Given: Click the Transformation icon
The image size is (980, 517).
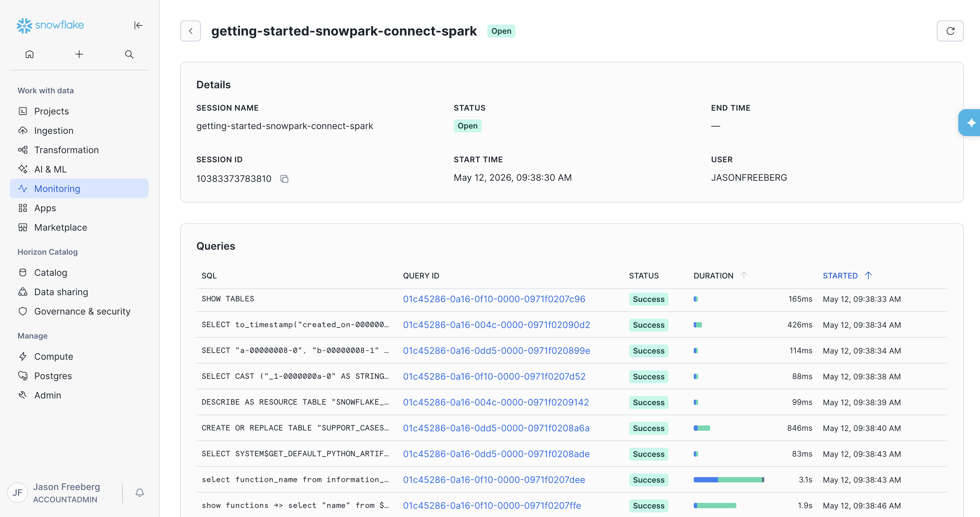Looking at the screenshot, I should tap(23, 150).
